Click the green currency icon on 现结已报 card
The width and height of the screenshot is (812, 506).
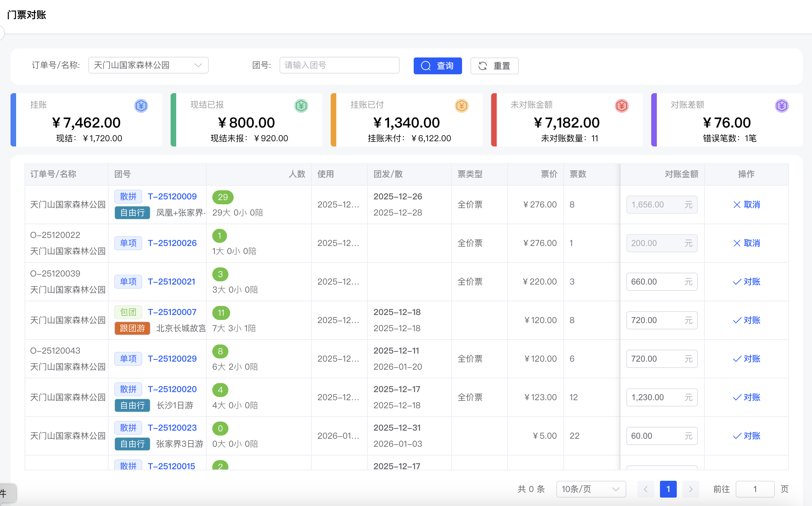click(x=301, y=105)
